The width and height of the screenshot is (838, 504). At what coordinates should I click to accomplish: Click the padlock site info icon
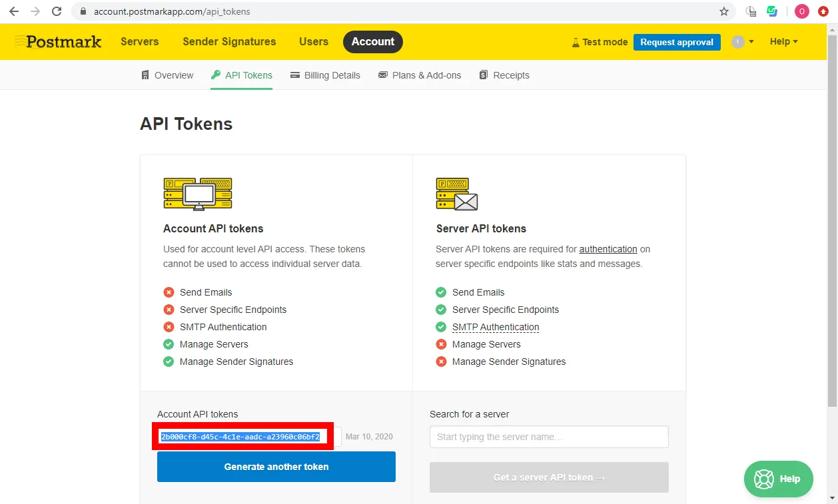pyautogui.click(x=83, y=11)
